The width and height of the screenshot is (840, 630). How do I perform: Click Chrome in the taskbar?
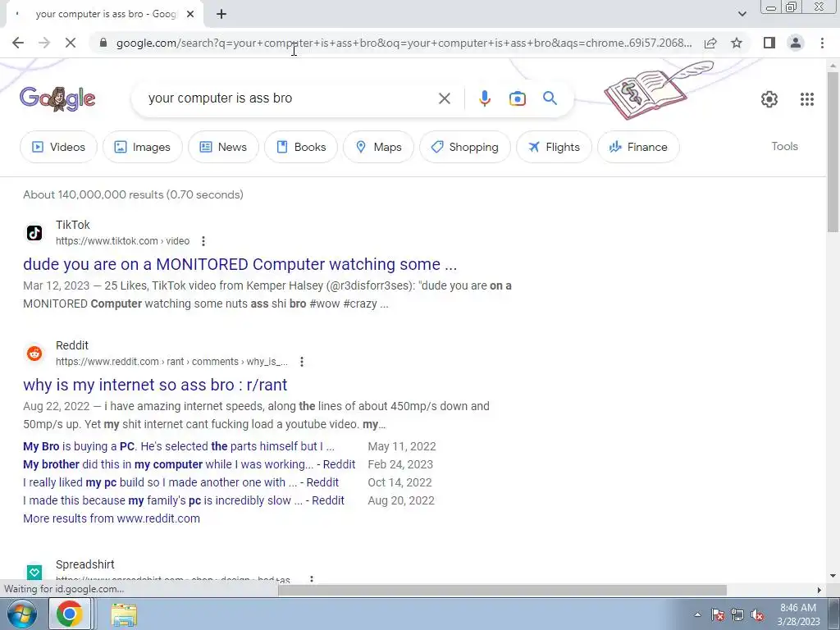(x=70, y=614)
